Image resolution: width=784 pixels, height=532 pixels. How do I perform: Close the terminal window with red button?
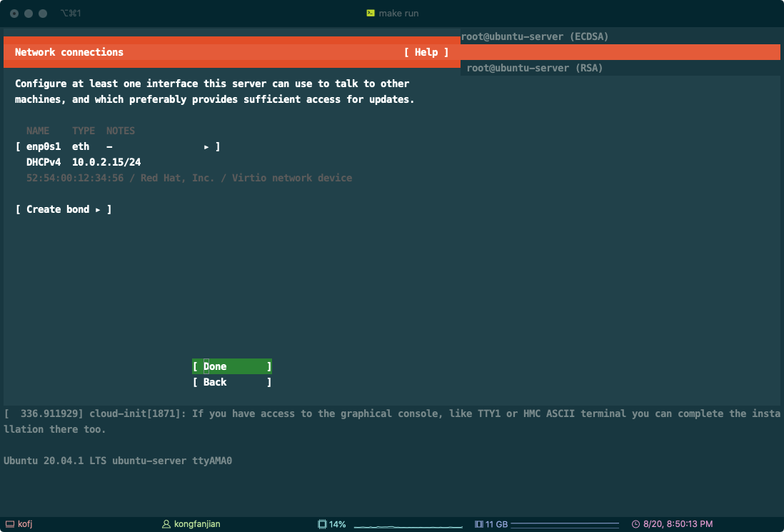pyautogui.click(x=14, y=14)
